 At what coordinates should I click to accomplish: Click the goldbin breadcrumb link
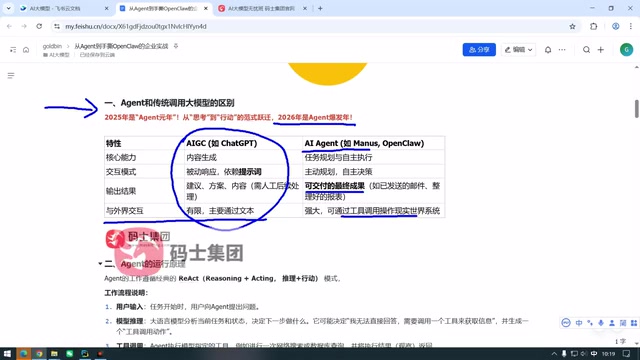[52, 46]
